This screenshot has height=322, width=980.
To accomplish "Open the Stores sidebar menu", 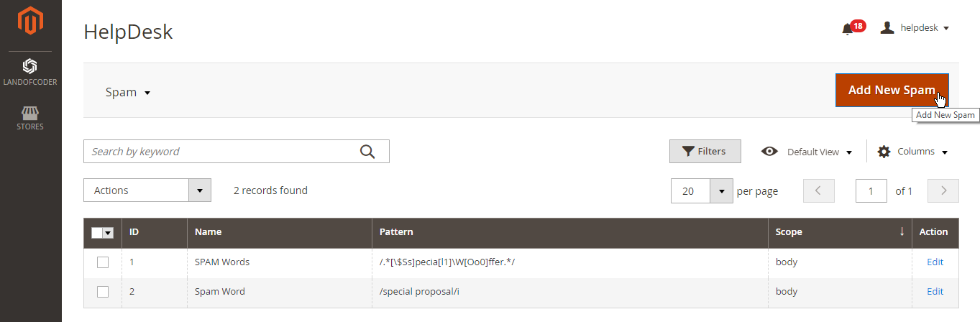I will coord(30,119).
